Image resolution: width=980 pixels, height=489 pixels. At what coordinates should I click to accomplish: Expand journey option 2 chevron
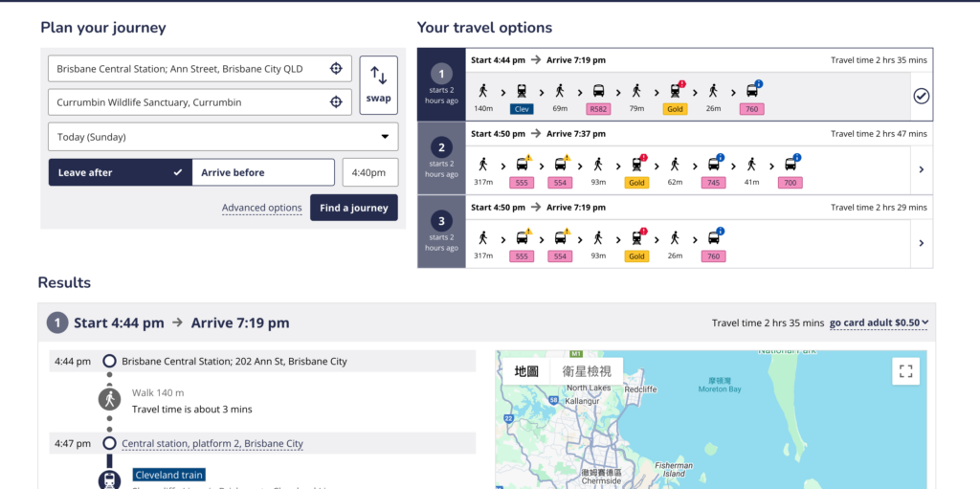click(x=921, y=169)
